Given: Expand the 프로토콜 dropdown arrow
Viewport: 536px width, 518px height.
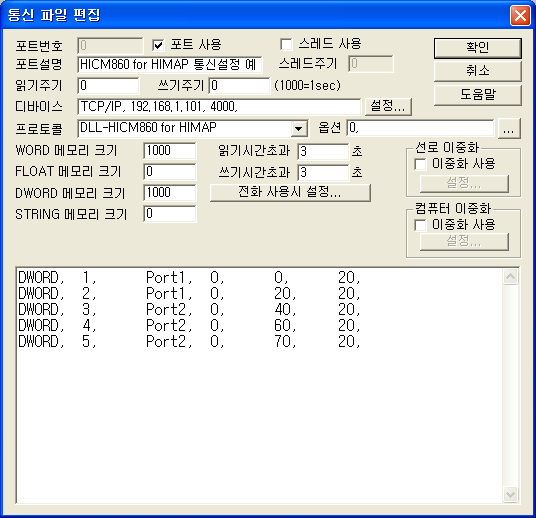Looking at the screenshot, I should (299, 129).
